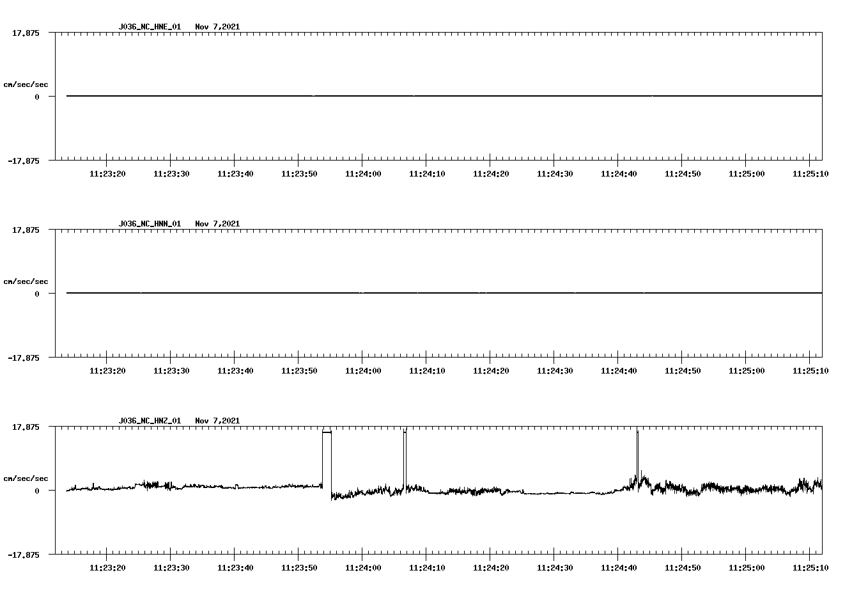Click the 11:24:20 time label under the HNZ plot
868x591 pixels.
click(490, 567)
